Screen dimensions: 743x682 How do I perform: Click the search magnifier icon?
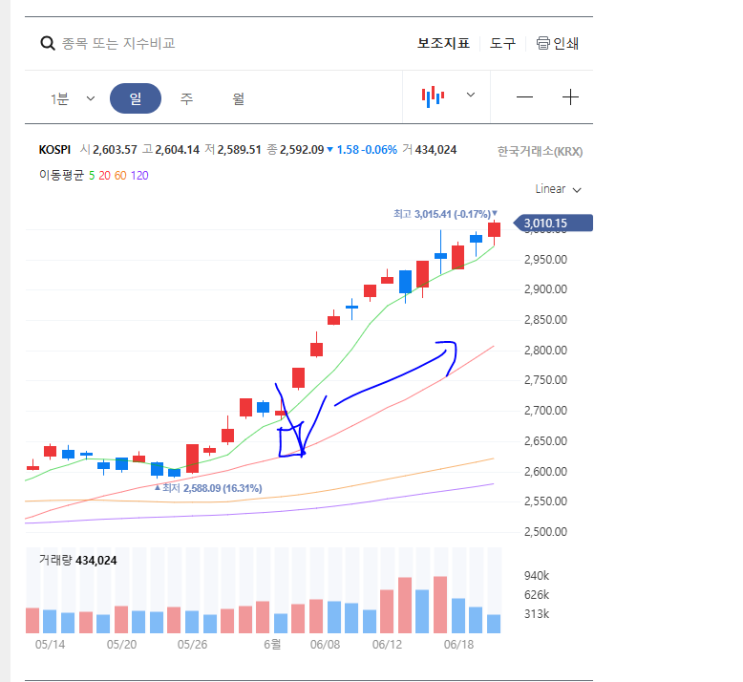click(47, 44)
